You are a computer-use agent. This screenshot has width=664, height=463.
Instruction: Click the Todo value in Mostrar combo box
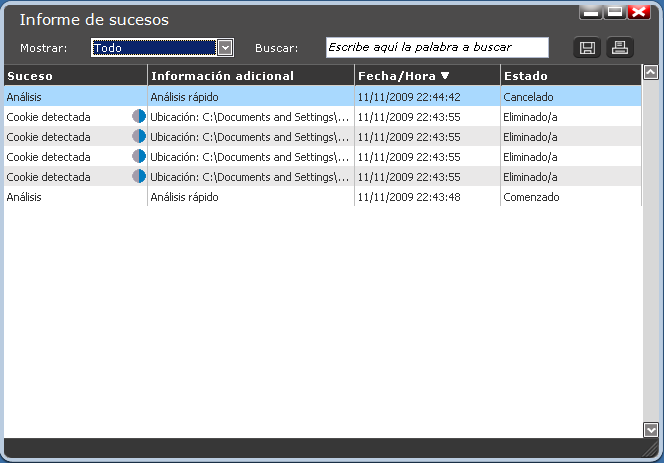153,48
